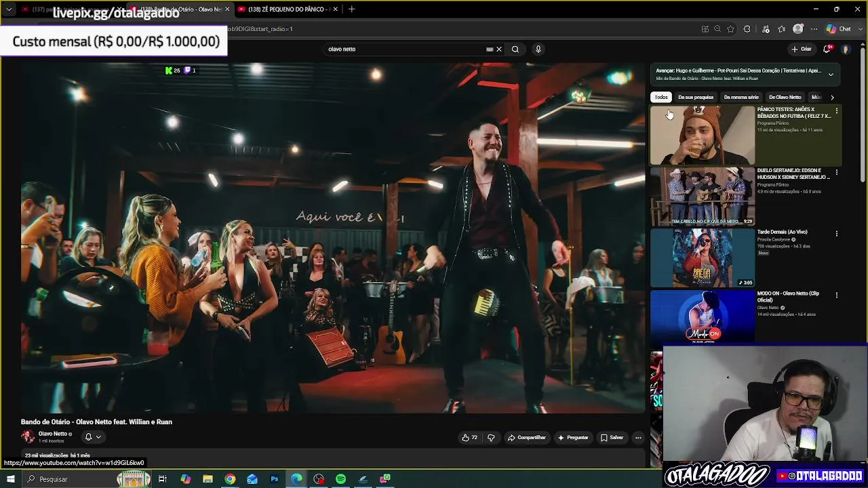Viewport: 868px width, 488px height.
Task: Like the video with thumbs-up
Action: [x=470, y=438]
